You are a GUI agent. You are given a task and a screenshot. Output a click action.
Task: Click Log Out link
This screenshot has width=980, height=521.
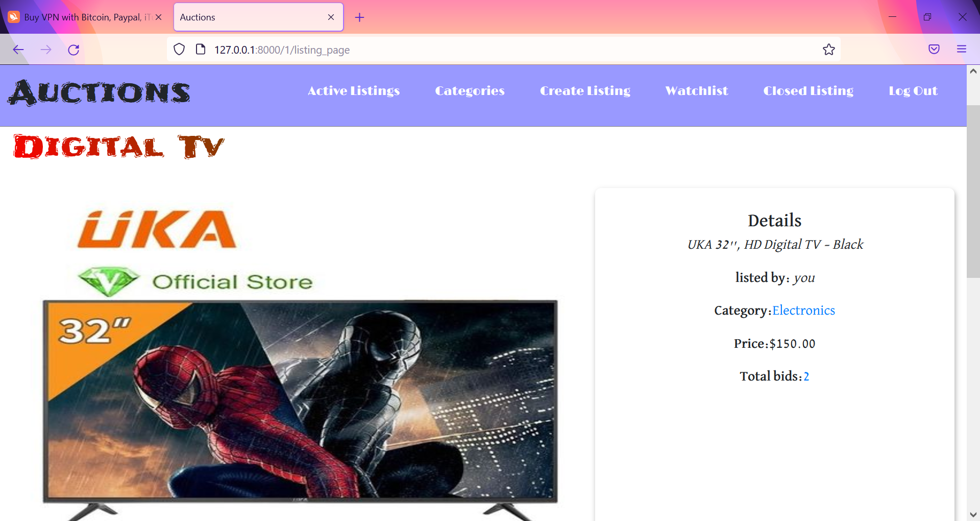tap(913, 91)
